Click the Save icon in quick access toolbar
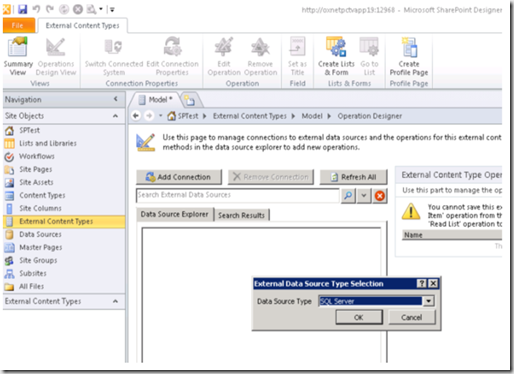This screenshot has width=514, height=374. 22,9
